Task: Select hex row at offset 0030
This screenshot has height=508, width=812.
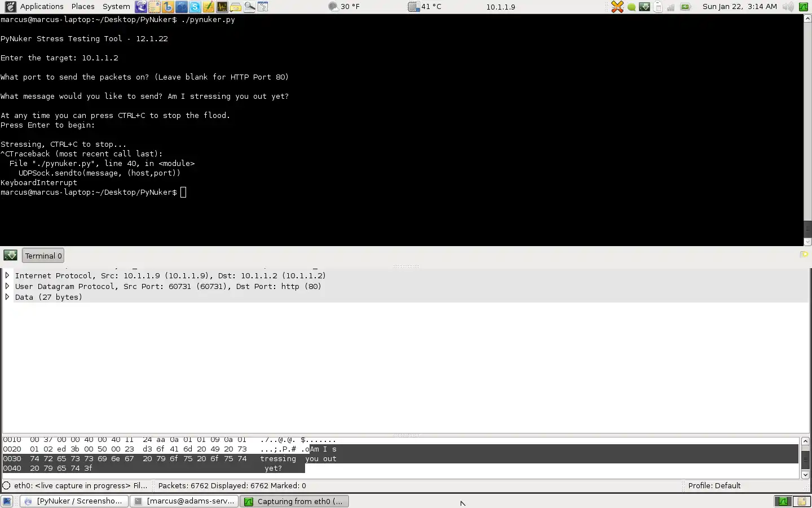Action: coord(400,459)
